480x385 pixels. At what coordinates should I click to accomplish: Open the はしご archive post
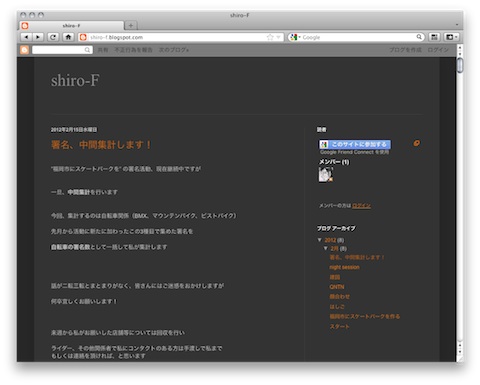[337, 307]
